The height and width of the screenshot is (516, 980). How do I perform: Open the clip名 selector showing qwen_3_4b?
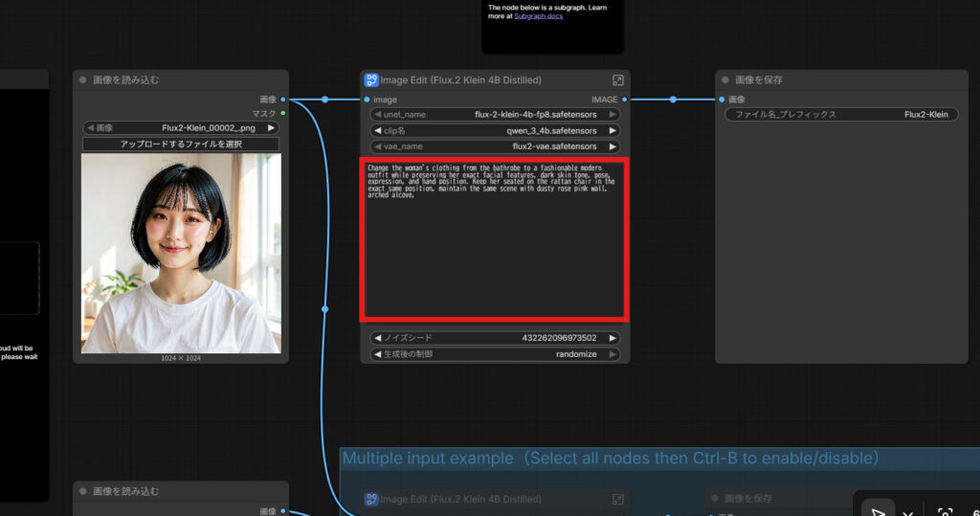pos(495,130)
